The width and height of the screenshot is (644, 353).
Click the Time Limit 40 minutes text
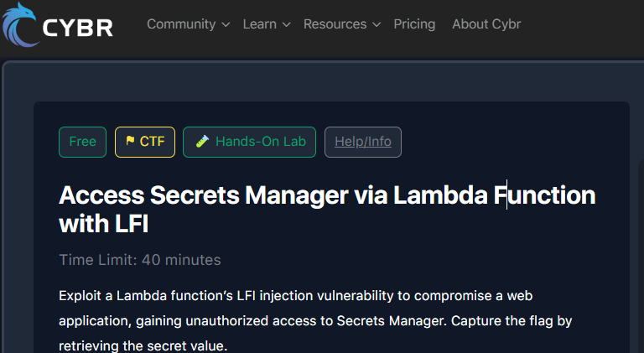coord(140,260)
